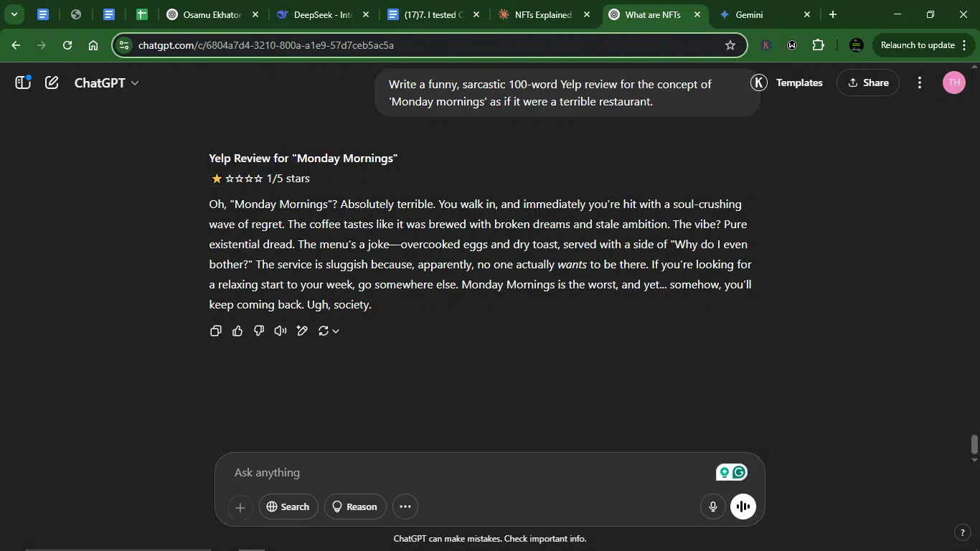Copy the response with the copy icon

click(215, 331)
